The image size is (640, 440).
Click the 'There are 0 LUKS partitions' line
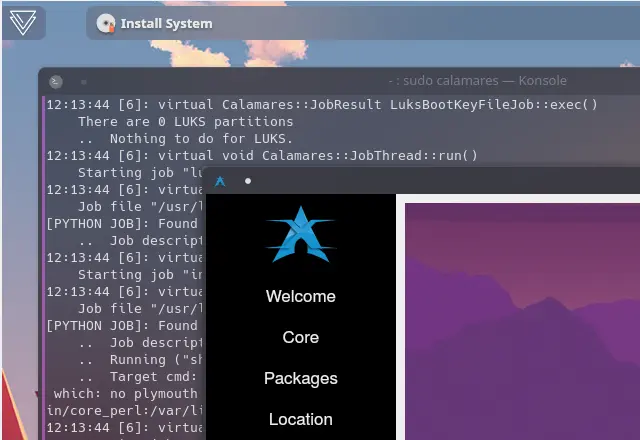[x=186, y=122]
